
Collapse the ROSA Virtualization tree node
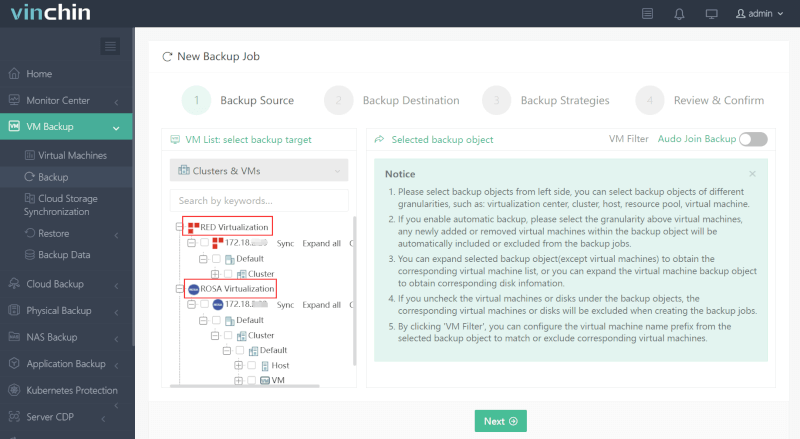pyautogui.click(x=179, y=288)
